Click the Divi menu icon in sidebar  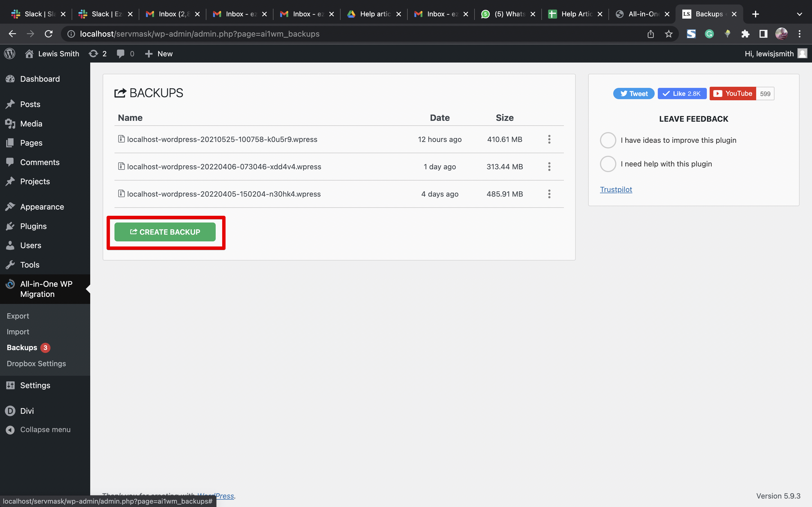[x=10, y=411]
